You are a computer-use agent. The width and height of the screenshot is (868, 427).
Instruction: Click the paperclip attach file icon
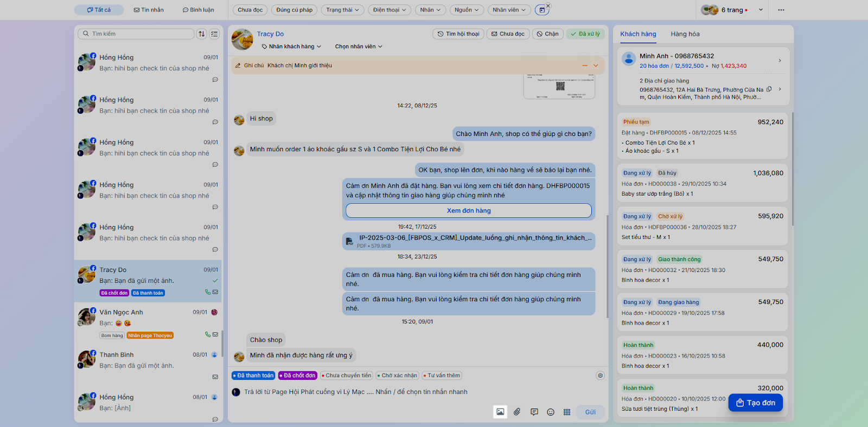click(x=517, y=412)
